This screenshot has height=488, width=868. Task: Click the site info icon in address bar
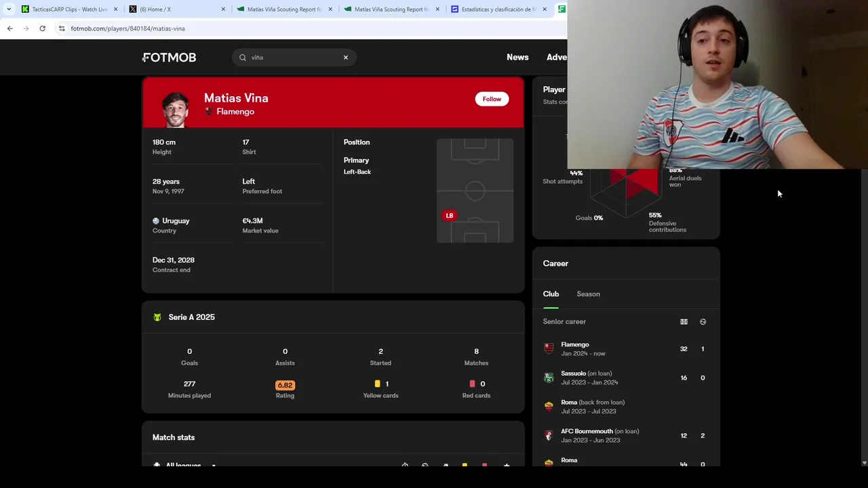(62, 28)
